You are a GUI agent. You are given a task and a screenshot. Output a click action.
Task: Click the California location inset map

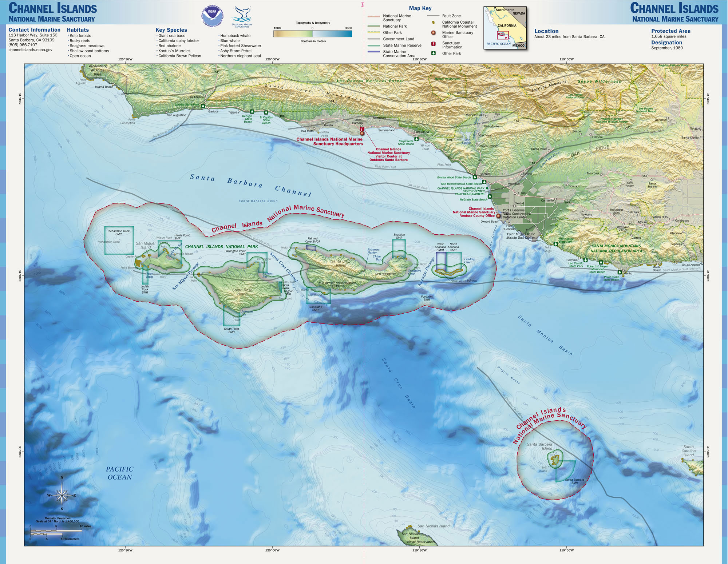[x=505, y=28]
